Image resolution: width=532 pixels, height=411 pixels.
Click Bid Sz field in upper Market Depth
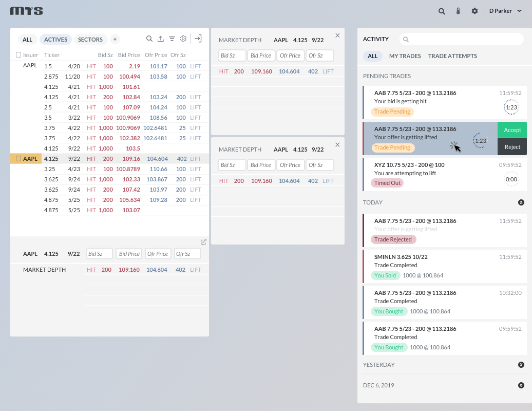(x=232, y=55)
